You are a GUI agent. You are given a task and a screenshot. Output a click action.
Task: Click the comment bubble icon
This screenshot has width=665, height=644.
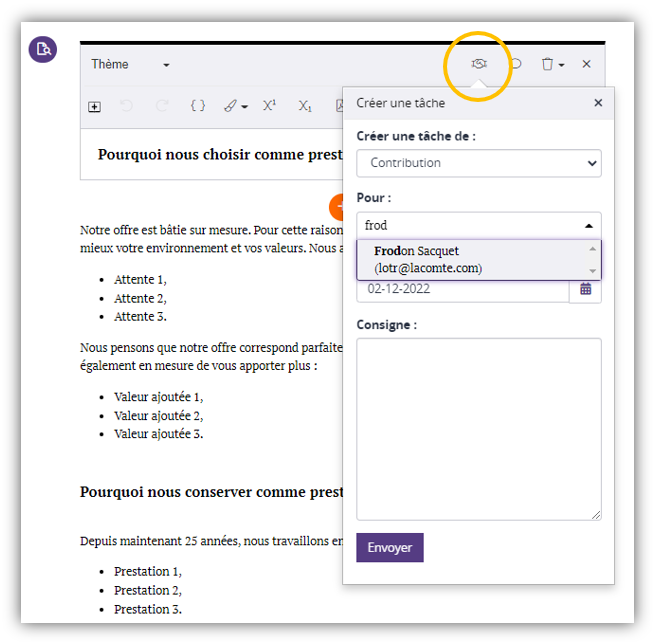(515, 64)
